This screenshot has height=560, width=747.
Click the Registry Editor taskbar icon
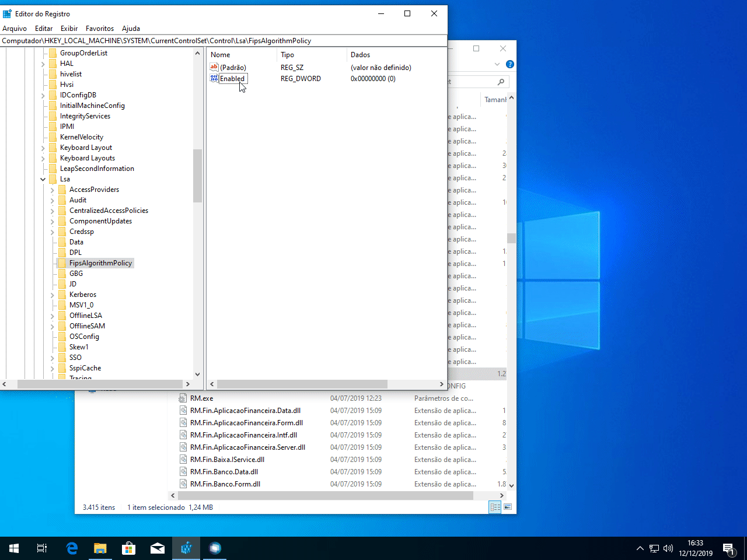[x=186, y=548]
